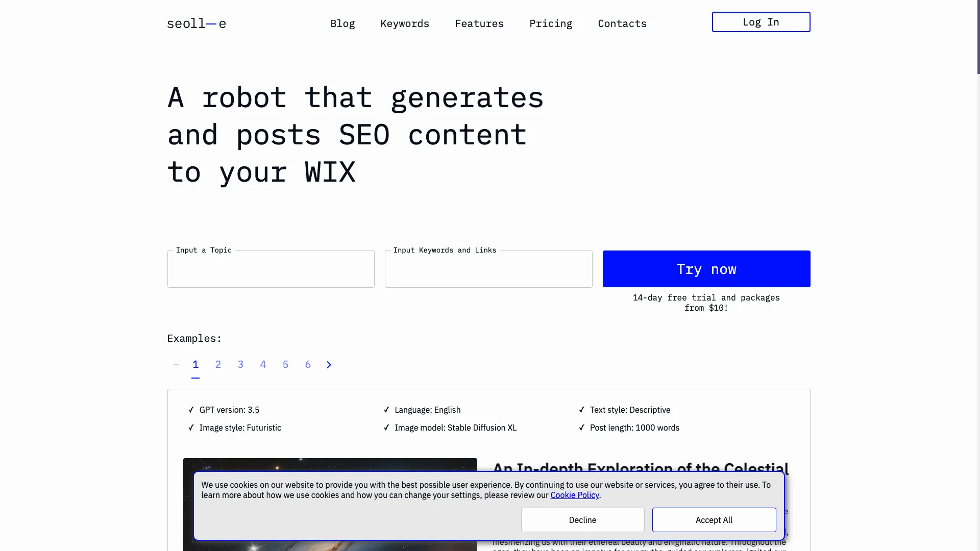Click the previous examples dash icon
Viewport: 980px width, 551px height.
176,365
